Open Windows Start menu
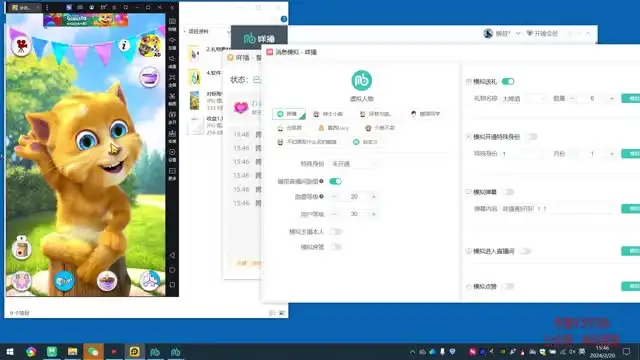640x360 pixels. 10,352
